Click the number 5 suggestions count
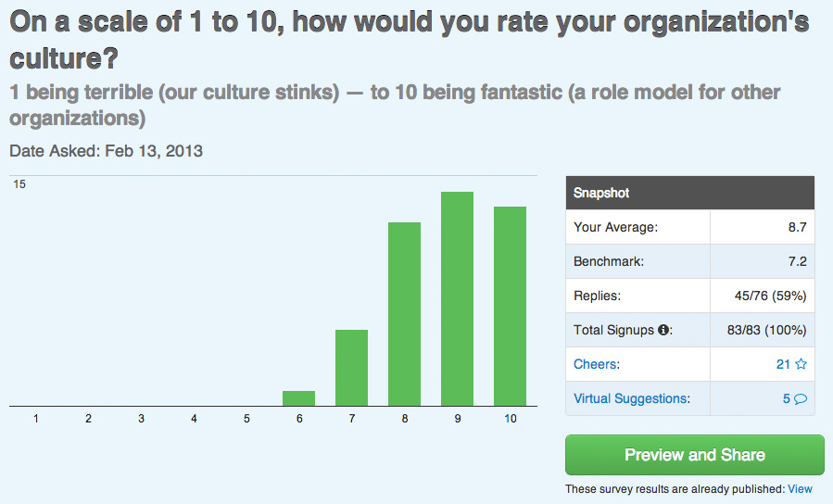This screenshot has height=504, width=833. click(786, 398)
